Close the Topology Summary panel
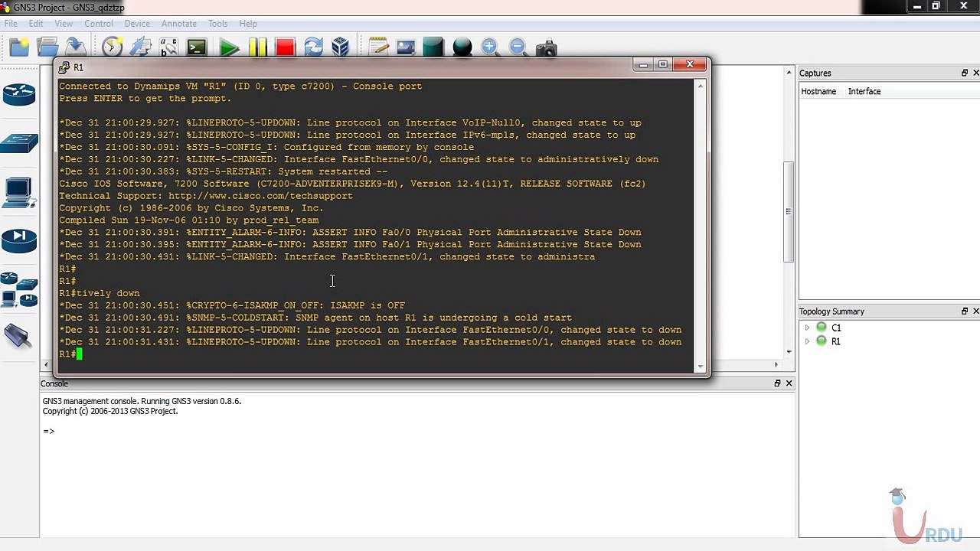The image size is (980, 551). click(x=976, y=311)
